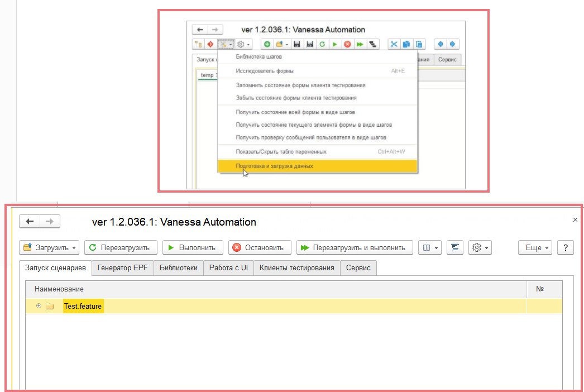Select the Исследователь формы menu item
Image resolution: width=584 pixels, height=392 pixels.
(317, 71)
